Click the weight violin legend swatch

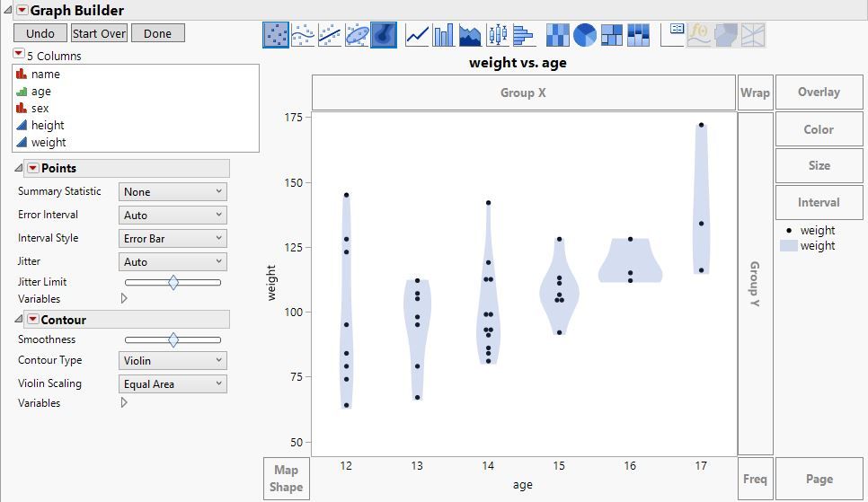(x=789, y=246)
